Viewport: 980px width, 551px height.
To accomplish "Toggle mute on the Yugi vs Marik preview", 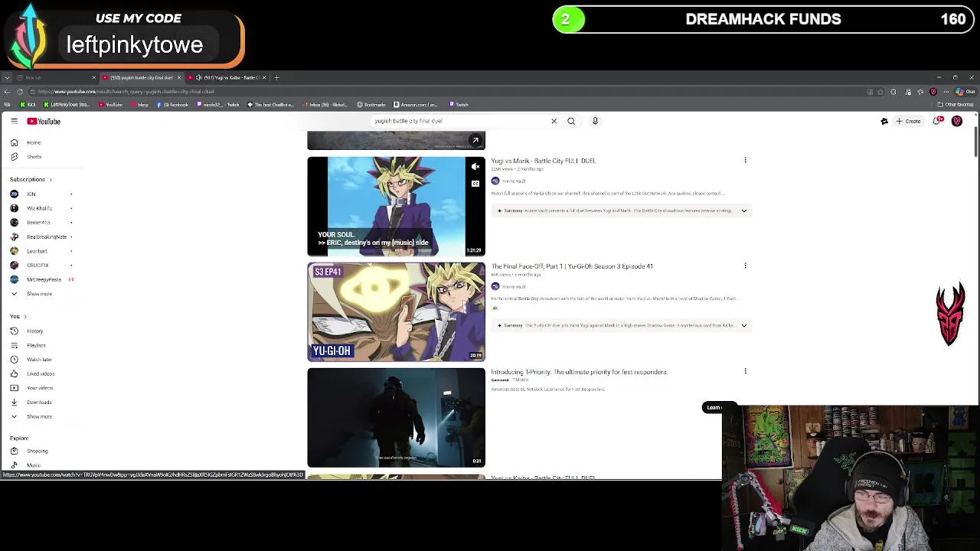I will click(475, 167).
